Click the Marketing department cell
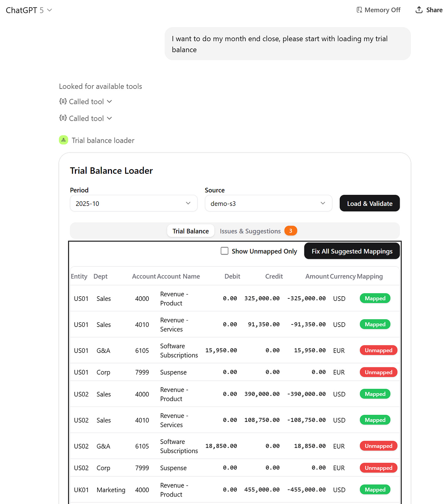The width and height of the screenshot is (446, 504). pos(111,490)
